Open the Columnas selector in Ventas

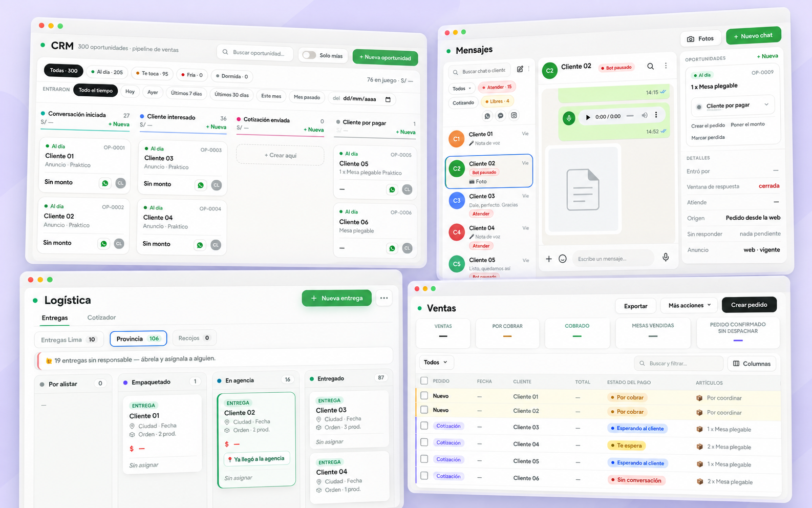coord(752,364)
